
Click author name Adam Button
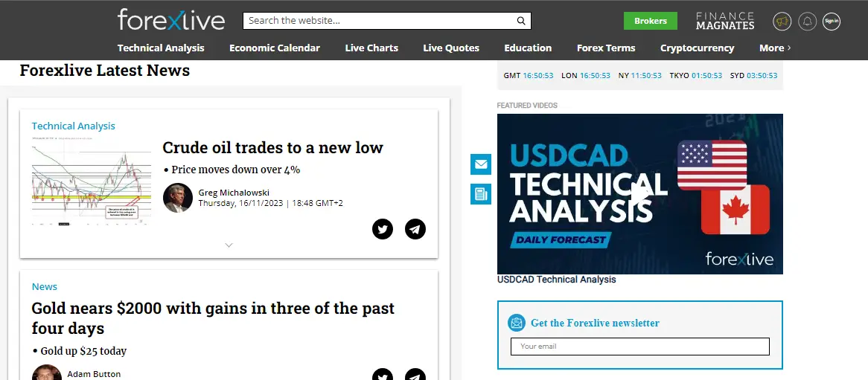[94, 374]
